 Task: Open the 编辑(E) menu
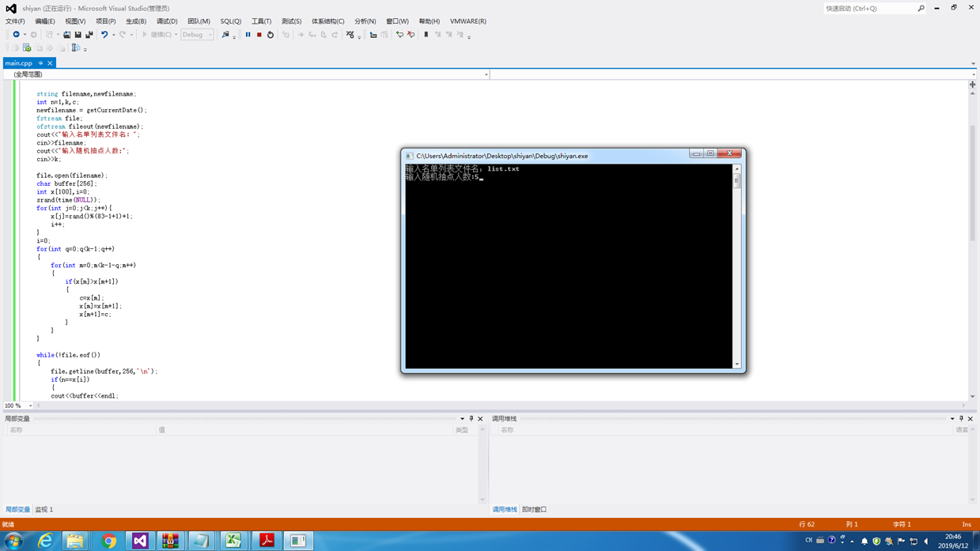point(45,21)
